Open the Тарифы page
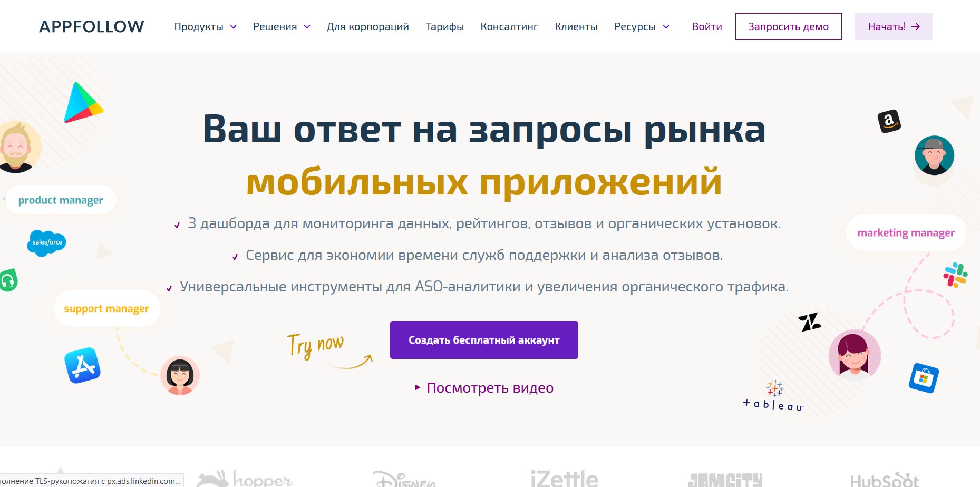Screen dimensions: 980x487 tap(444, 26)
